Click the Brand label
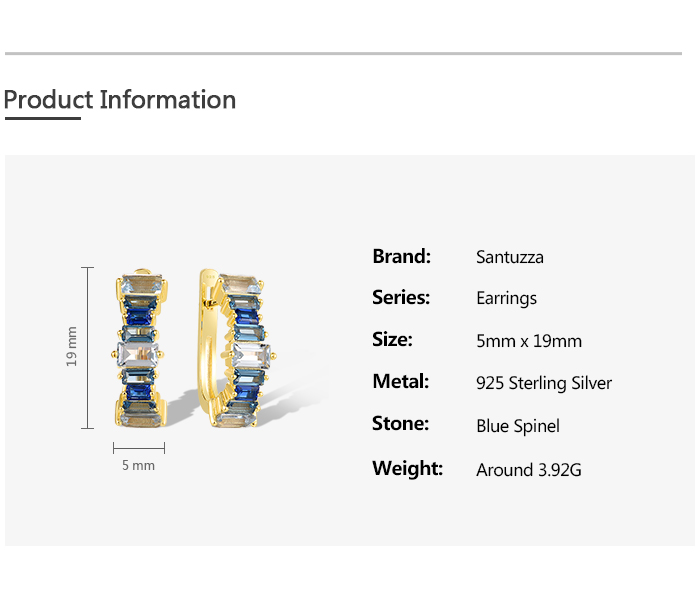Viewport: 700px width, 596px height. 401,257
